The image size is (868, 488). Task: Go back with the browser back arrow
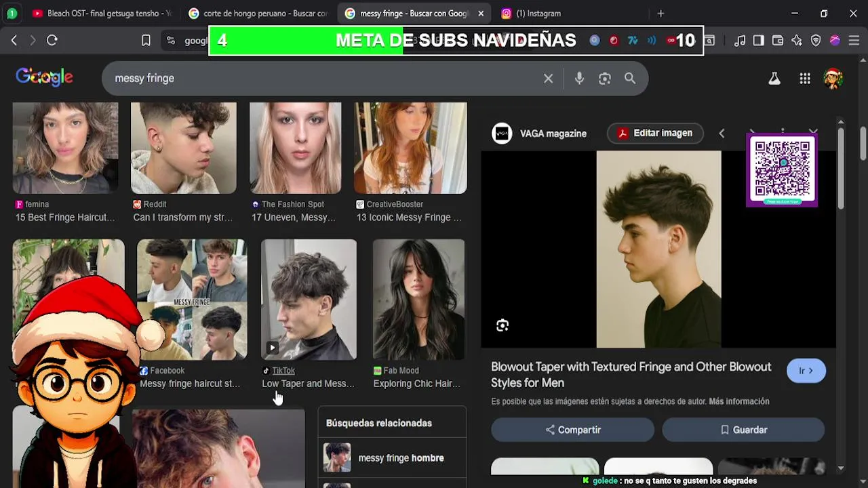click(14, 41)
